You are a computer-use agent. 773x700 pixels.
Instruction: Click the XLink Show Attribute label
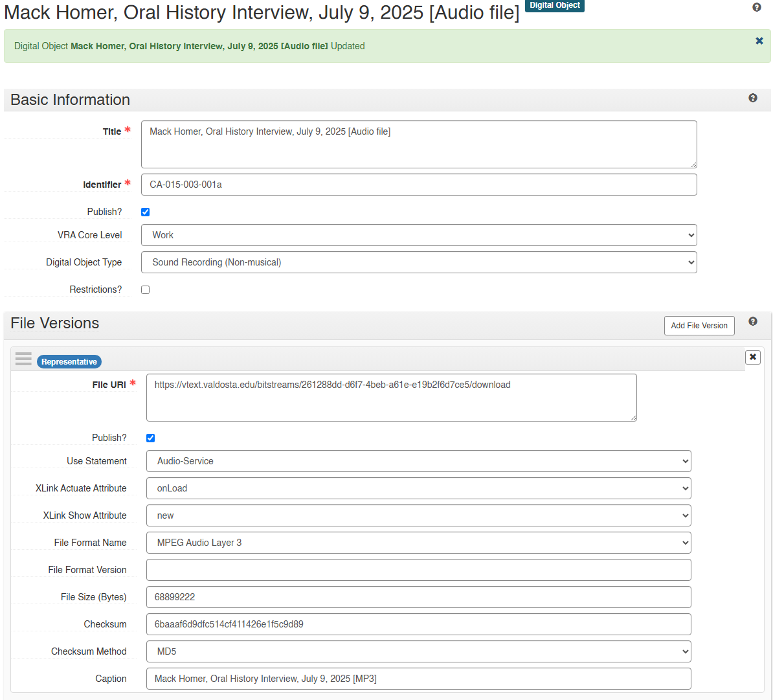click(x=85, y=515)
